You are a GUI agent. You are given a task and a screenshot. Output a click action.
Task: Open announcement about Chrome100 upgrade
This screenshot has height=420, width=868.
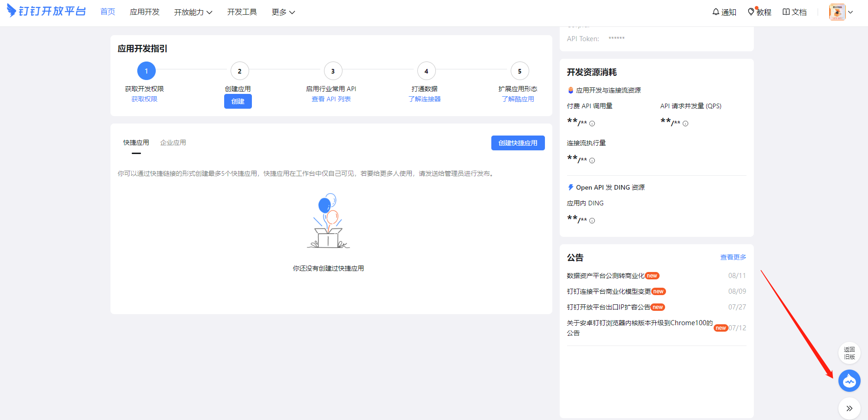640,327
